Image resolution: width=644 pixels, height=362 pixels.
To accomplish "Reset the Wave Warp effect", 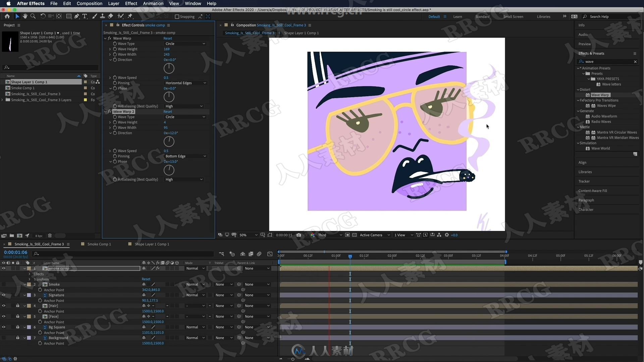I will (x=168, y=38).
